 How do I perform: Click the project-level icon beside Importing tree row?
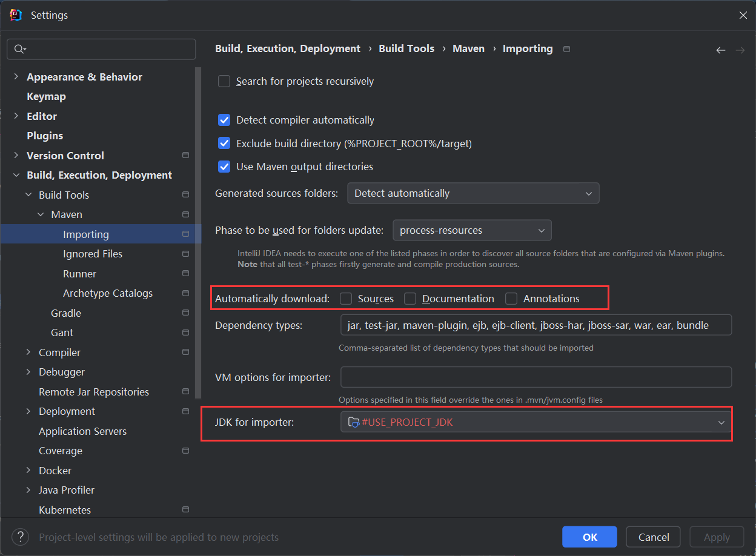coord(185,234)
